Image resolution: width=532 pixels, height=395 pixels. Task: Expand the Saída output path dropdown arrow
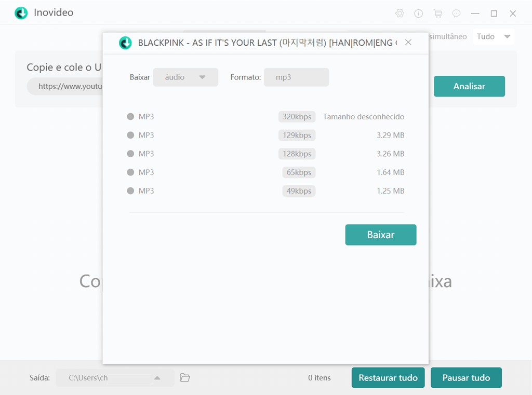[x=157, y=378]
